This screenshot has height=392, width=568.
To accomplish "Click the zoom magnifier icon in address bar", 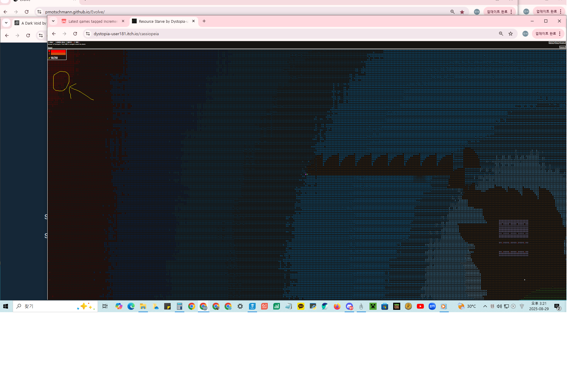I will (x=501, y=34).
